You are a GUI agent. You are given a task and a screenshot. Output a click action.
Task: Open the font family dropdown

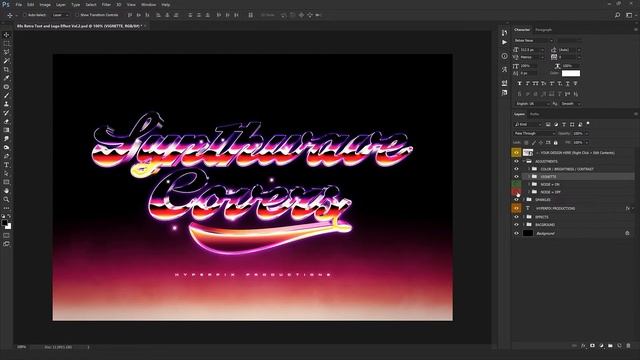(x=533, y=40)
